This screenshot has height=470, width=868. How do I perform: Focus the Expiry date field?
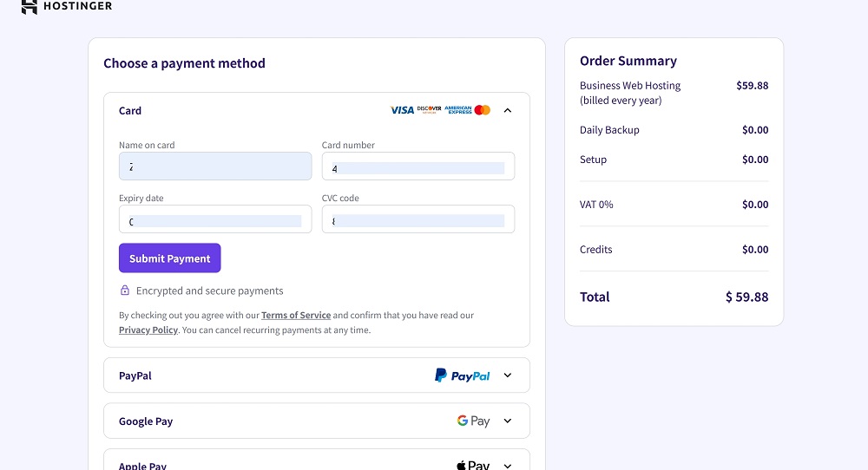(215, 219)
